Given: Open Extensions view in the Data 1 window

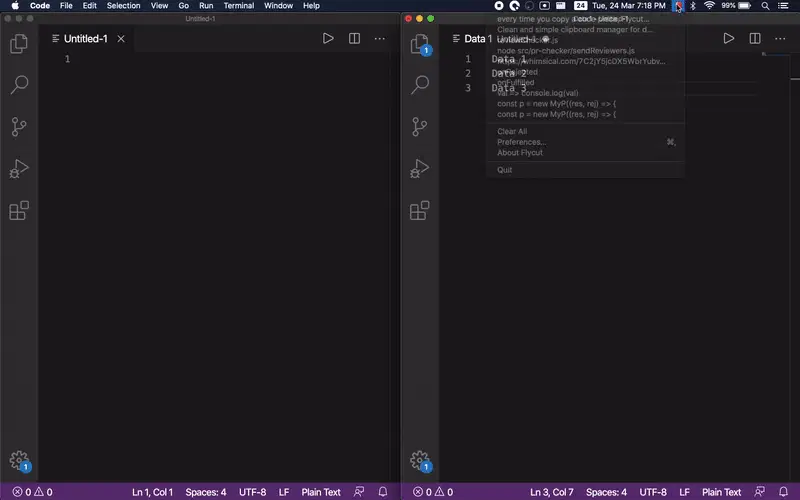Looking at the screenshot, I should pyautogui.click(x=420, y=210).
